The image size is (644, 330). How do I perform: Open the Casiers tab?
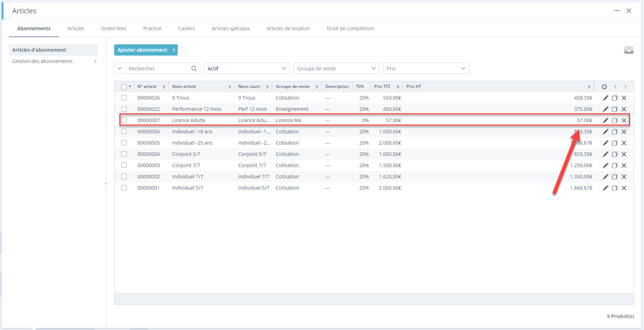(187, 28)
